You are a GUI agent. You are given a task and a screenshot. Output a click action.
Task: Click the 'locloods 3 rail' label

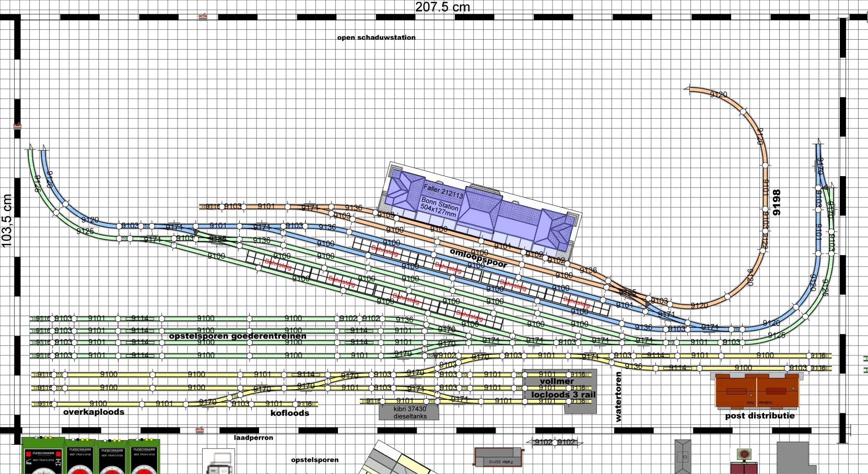[564, 395]
